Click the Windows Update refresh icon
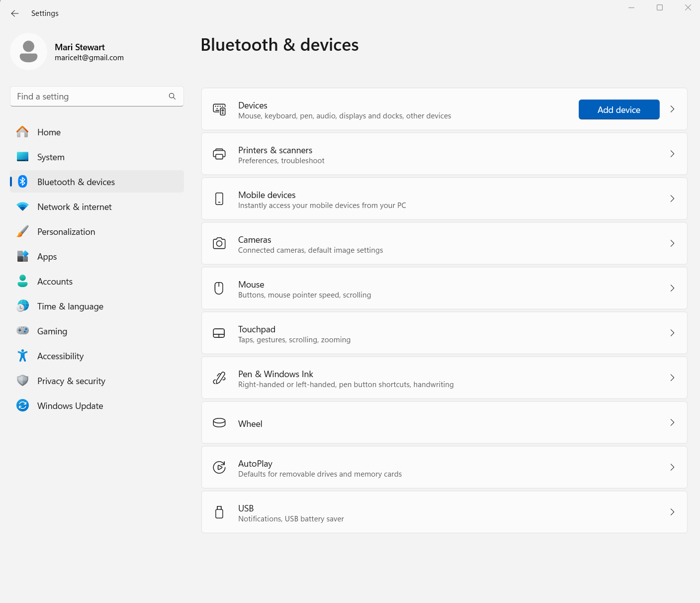700x603 pixels. click(22, 405)
